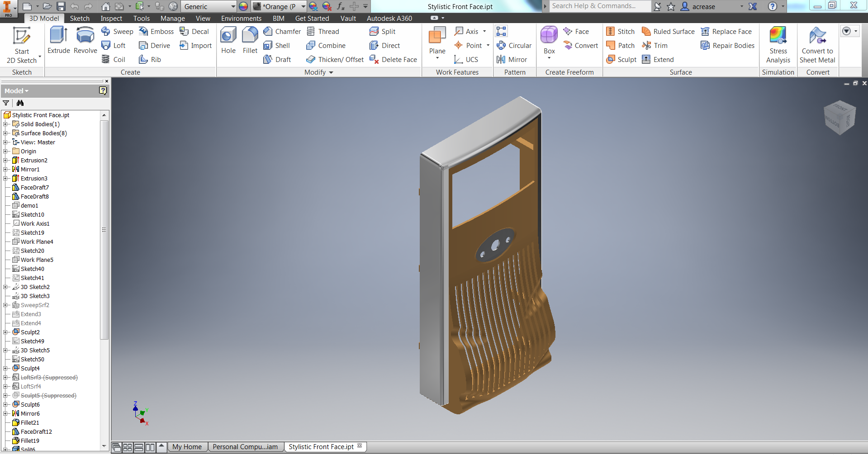Click the Chamfer tool
Image resolution: width=868 pixels, height=455 pixels.
pos(282,31)
